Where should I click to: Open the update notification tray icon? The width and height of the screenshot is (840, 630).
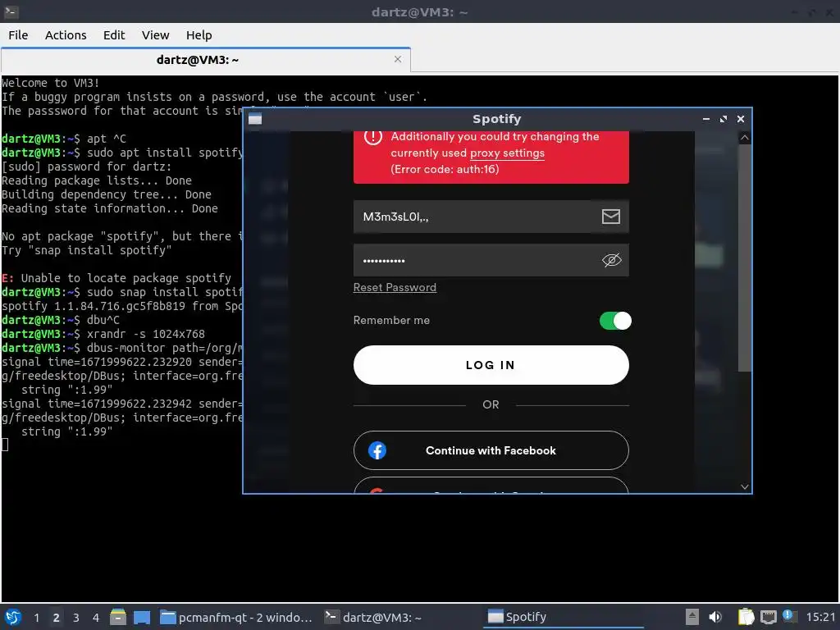pyautogui.click(x=789, y=616)
